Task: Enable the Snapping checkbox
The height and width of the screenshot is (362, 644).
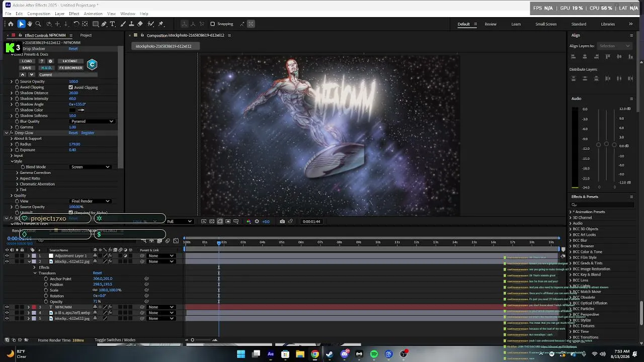Action: coord(212,24)
